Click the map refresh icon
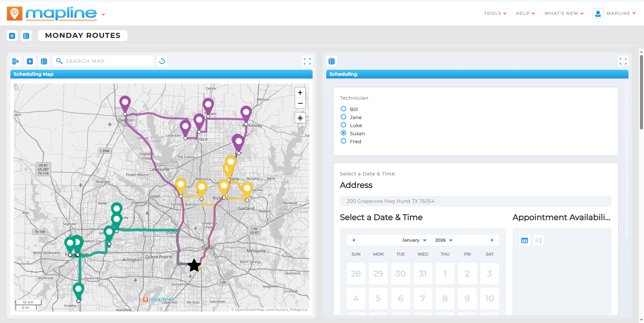 click(162, 61)
